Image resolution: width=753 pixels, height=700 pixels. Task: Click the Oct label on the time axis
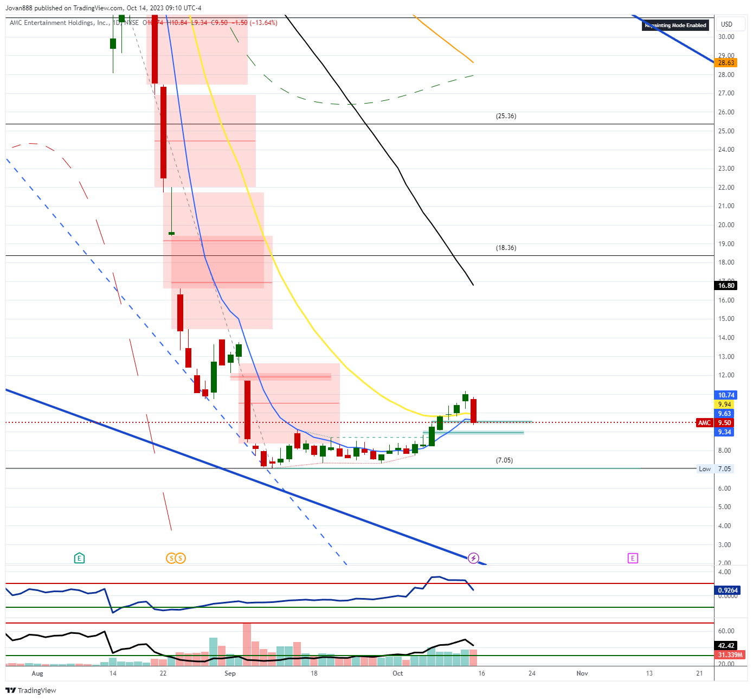coord(397,673)
